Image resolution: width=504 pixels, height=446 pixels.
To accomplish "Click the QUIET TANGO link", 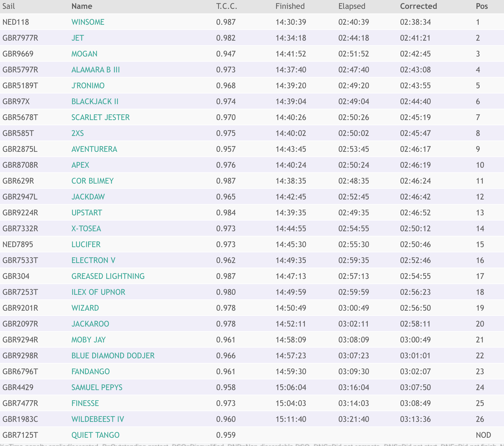I will 95,435.
